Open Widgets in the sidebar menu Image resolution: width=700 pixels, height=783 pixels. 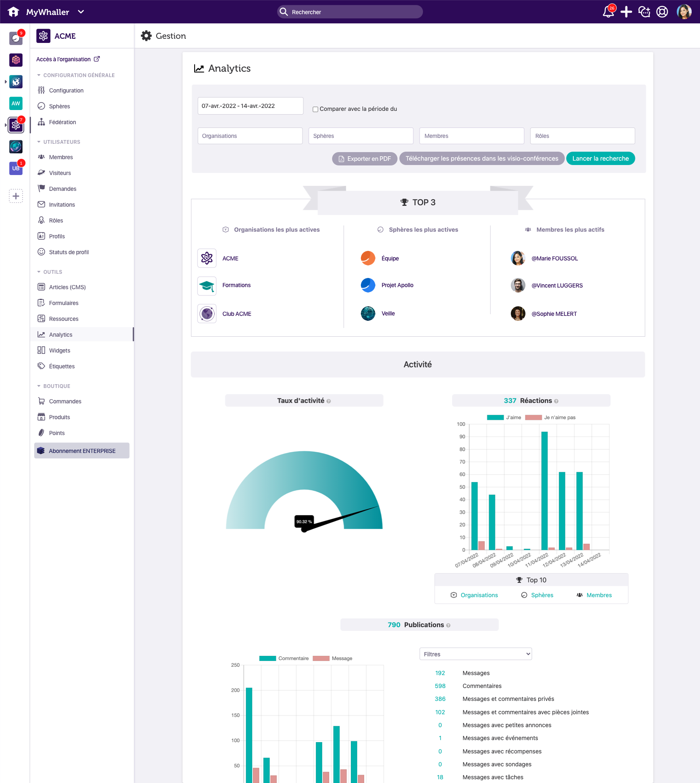(x=60, y=350)
